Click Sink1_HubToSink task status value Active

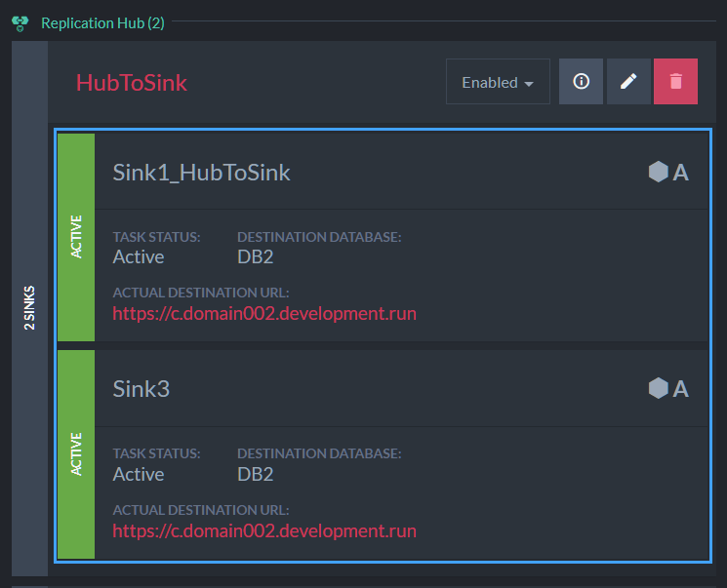click(x=139, y=257)
